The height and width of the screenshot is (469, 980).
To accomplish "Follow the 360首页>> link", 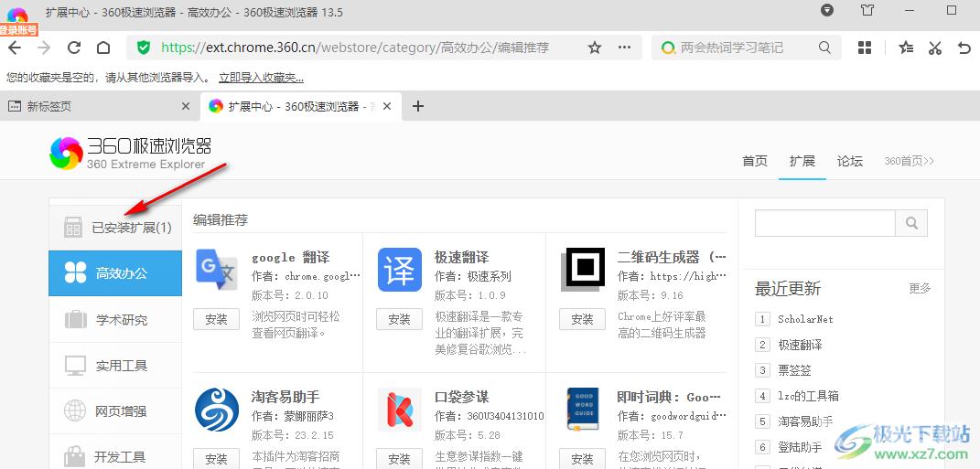I will click(x=909, y=161).
